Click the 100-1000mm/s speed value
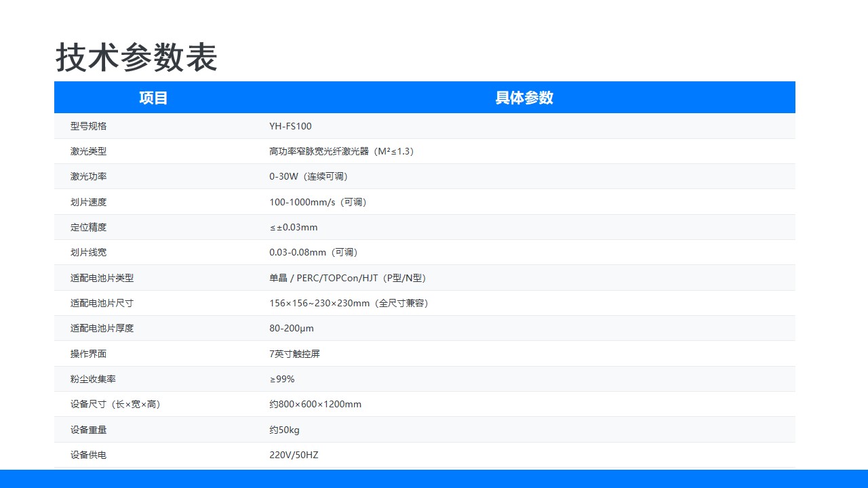868x488 pixels. [317, 202]
